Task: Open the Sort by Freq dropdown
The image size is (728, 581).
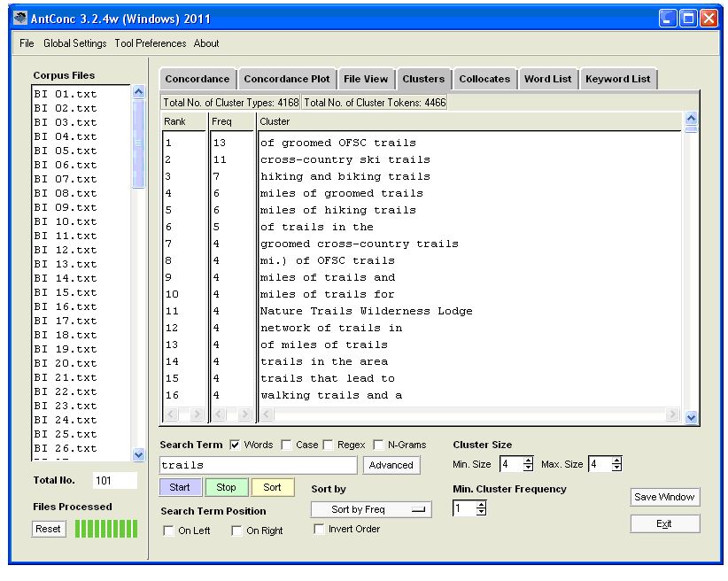Action: pyautogui.click(x=371, y=509)
